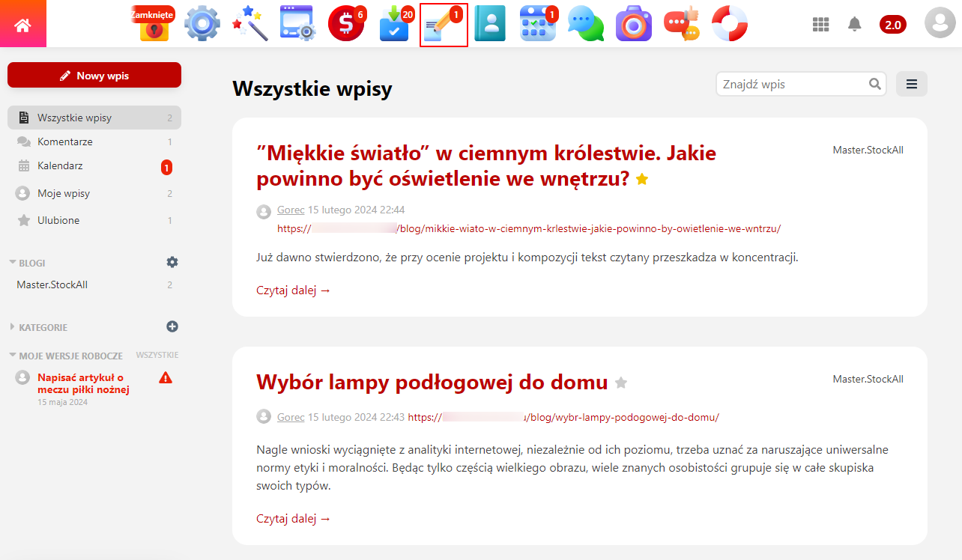962x560 pixels.
Task: Click author avatar on first post
Action: pyautogui.click(x=264, y=212)
